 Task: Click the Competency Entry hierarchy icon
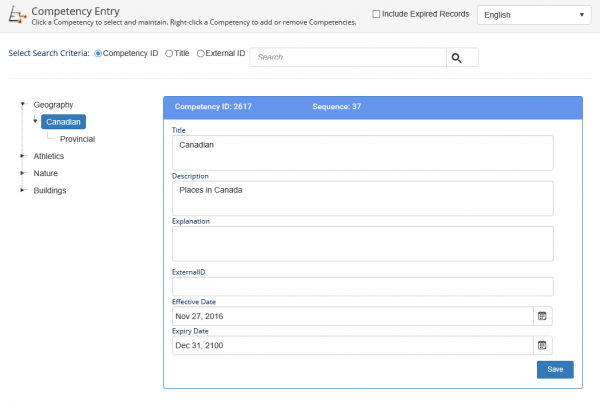(17, 15)
